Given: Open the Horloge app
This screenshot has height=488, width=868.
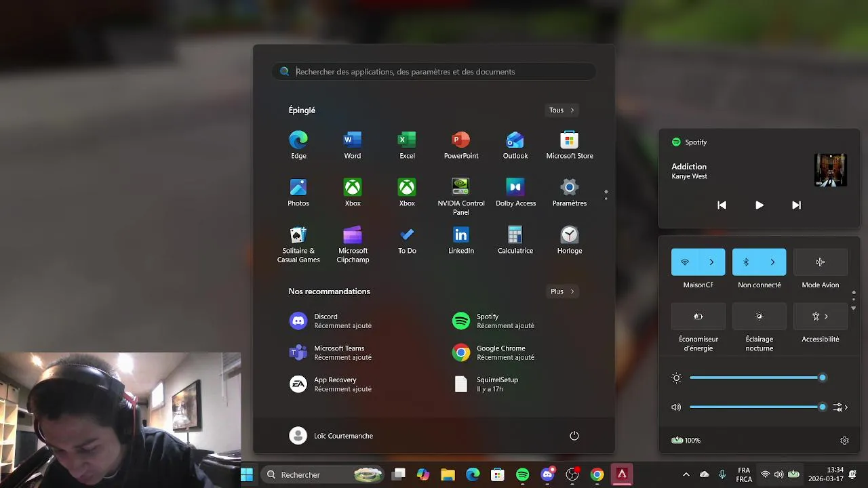Looking at the screenshot, I should point(570,241).
